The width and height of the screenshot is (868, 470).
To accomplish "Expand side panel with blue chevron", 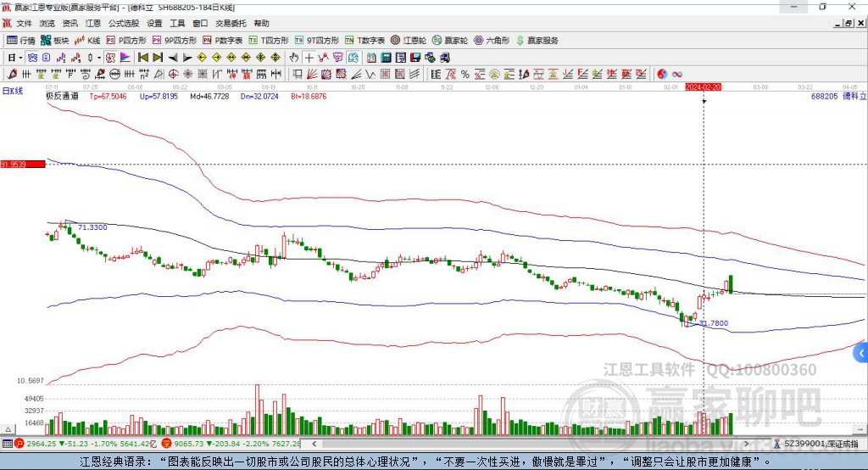I will click(x=861, y=353).
